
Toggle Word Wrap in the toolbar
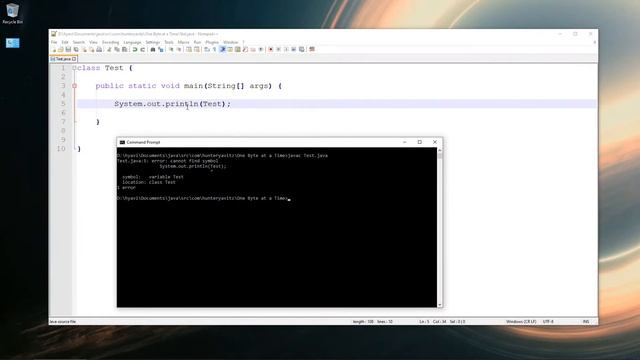click(207, 49)
